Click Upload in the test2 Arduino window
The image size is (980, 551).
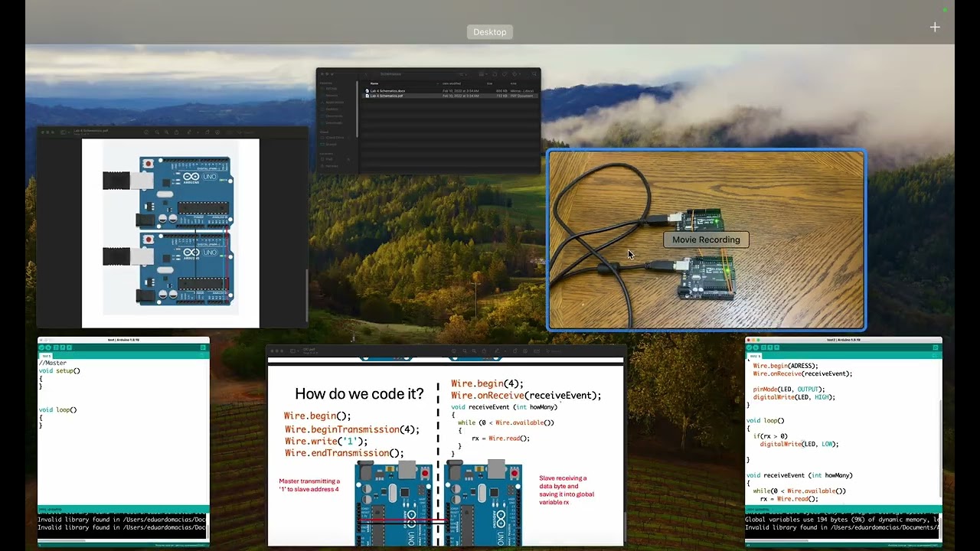[x=756, y=347]
